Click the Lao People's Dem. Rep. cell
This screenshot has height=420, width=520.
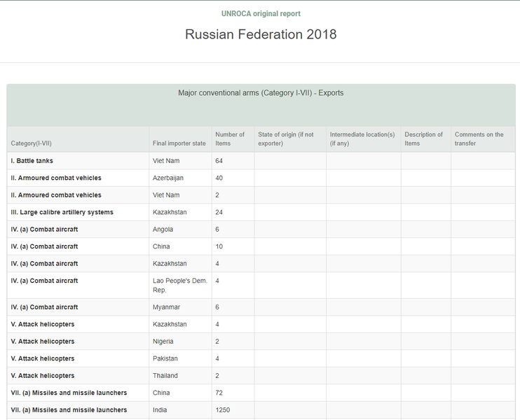pos(180,285)
